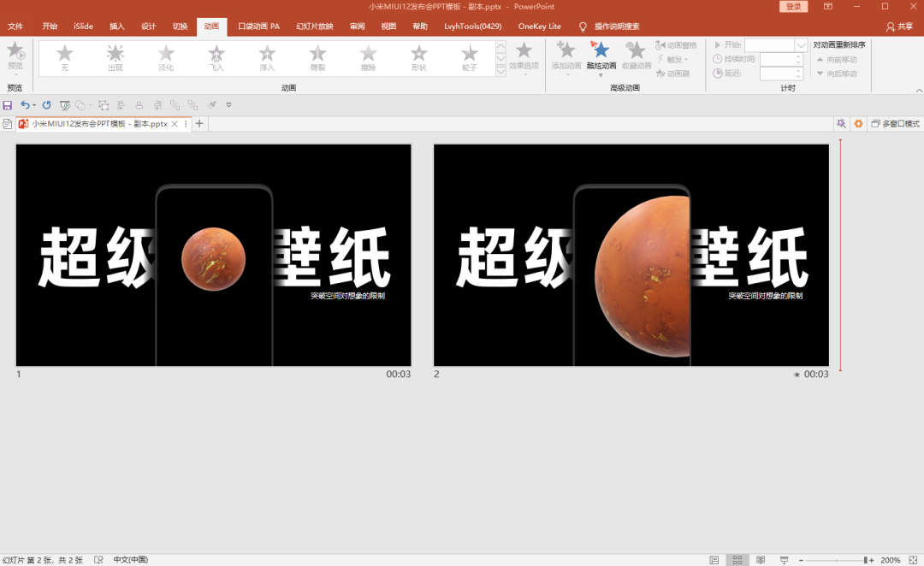Select the 擦除 (Wipe) animation effect
The image size is (924, 566).
(x=369, y=58)
